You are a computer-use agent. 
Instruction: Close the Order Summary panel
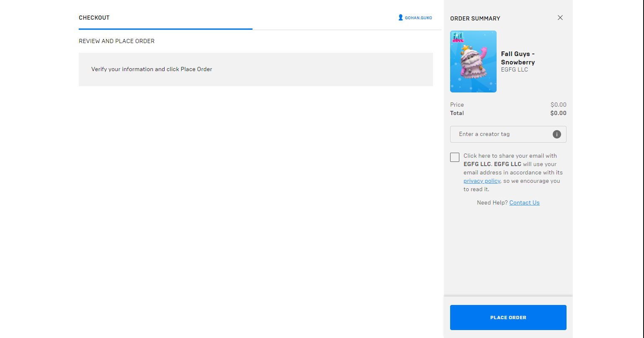(560, 18)
